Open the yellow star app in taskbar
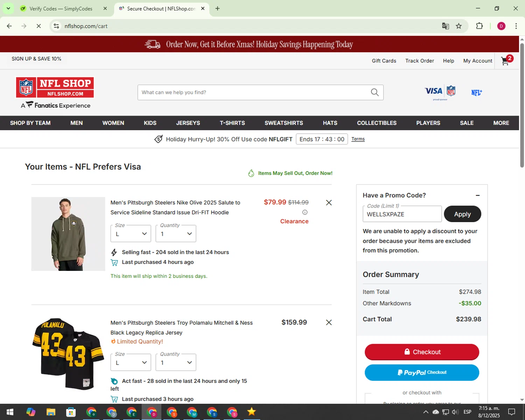 (x=251, y=412)
